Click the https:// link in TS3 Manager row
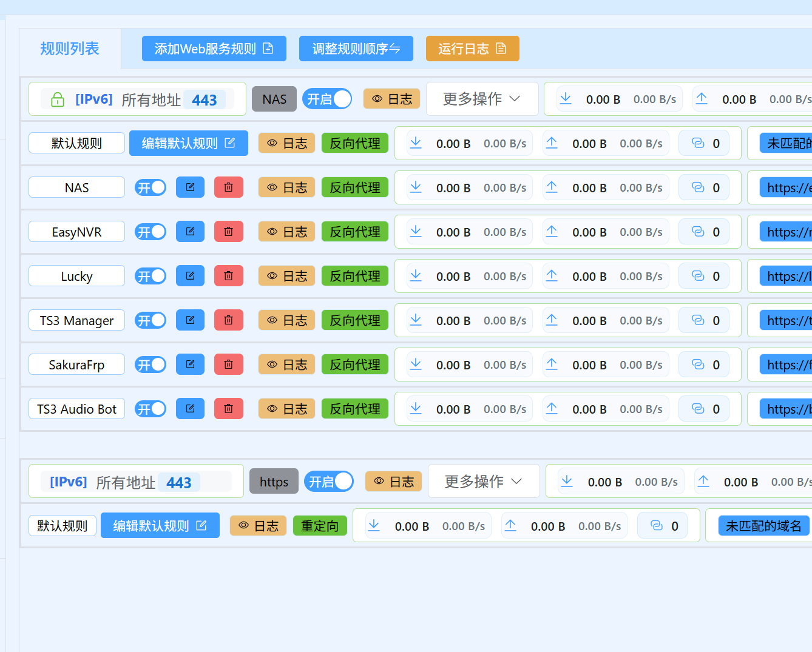The height and width of the screenshot is (652, 812). coord(786,320)
